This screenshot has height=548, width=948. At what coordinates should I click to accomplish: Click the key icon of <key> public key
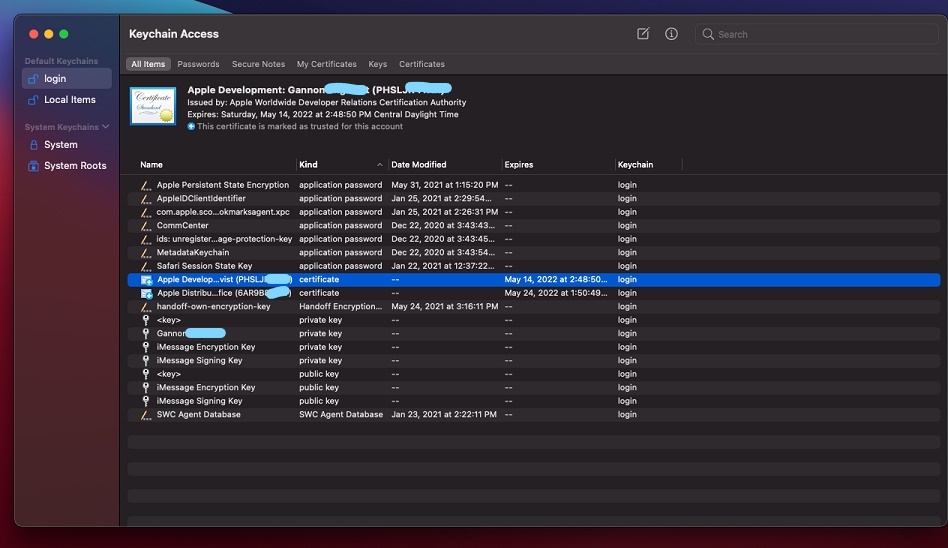tap(146, 374)
